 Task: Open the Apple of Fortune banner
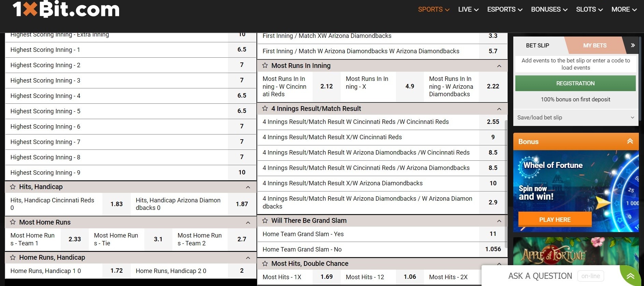coord(576,251)
